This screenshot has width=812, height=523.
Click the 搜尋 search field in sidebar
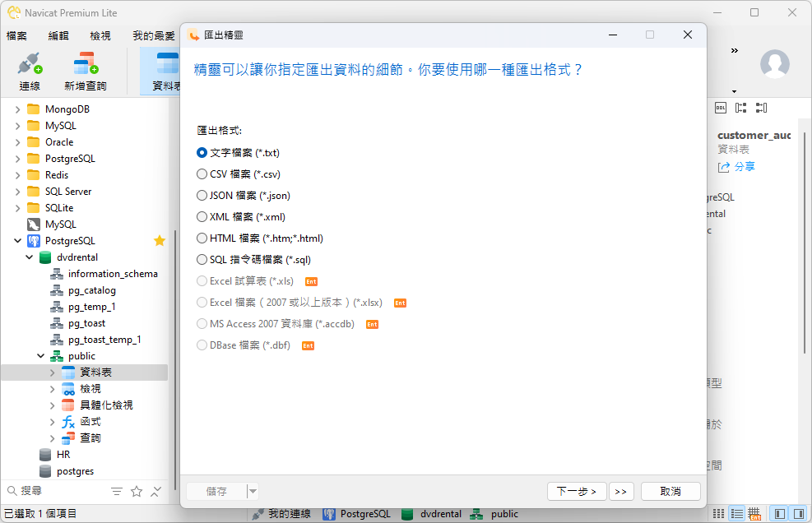pyautogui.click(x=58, y=491)
